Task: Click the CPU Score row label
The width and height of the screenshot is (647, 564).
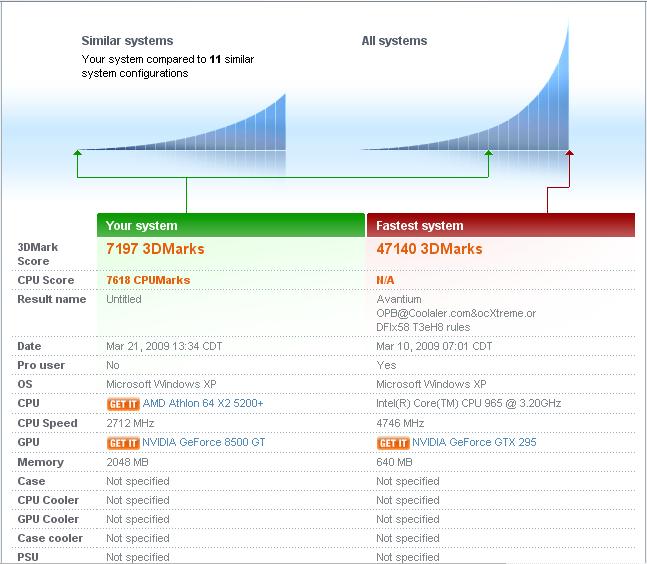Action: 45,280
